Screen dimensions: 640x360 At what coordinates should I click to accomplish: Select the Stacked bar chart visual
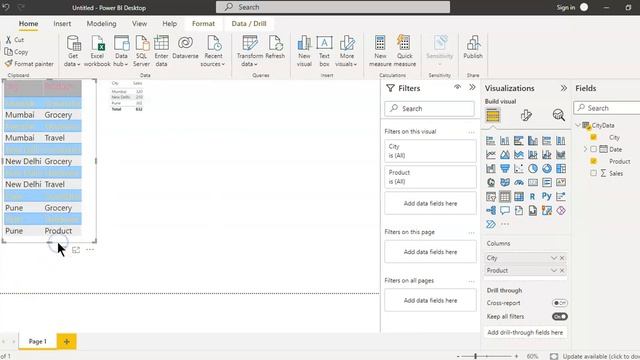(491, 141)
